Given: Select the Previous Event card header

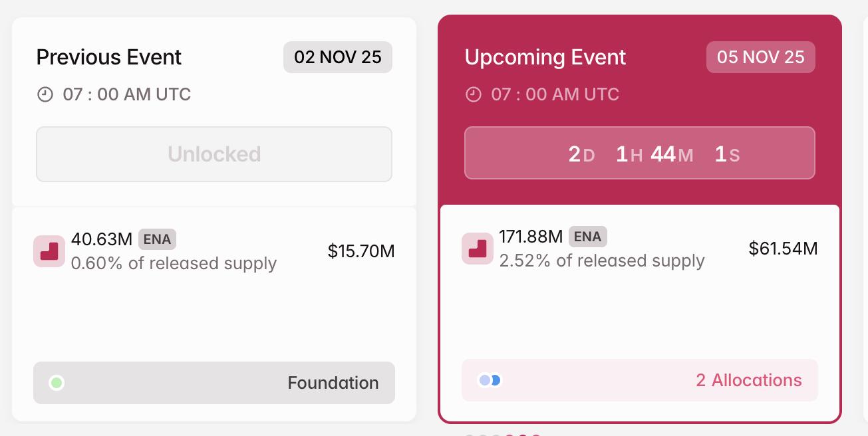Looking at the screenshot, I should pyautogui.click(x=108, y=57).
